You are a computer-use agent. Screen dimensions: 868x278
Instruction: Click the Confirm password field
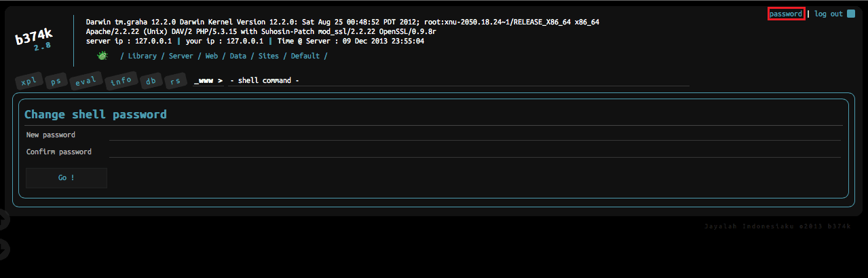(x=475, y=152)
